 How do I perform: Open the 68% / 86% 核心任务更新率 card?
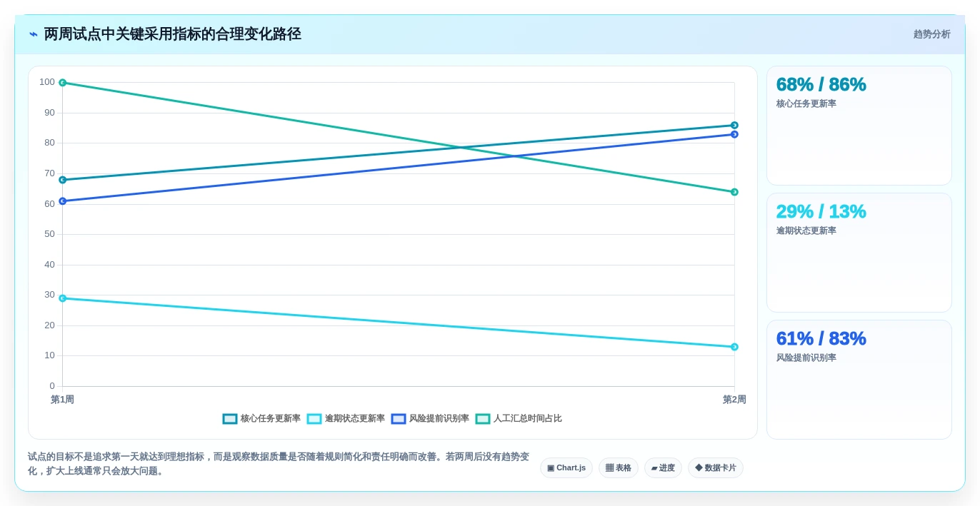click(x=859, y=126)
